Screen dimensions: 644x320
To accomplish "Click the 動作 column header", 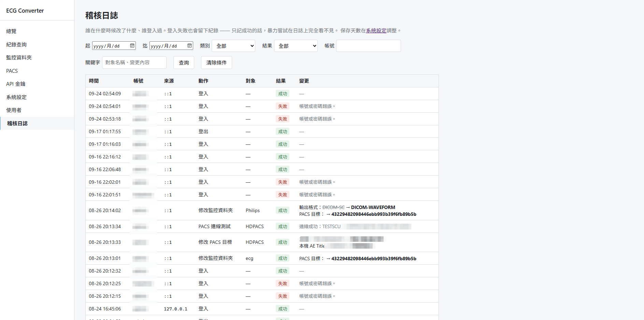I will [x=203, y=81].
